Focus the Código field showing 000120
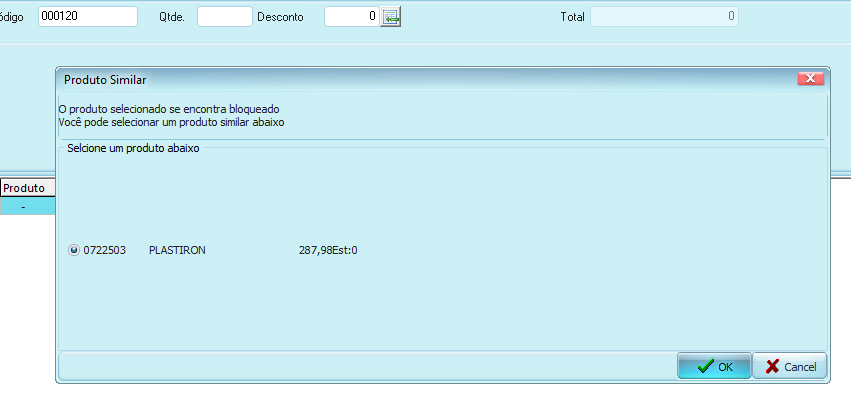The height and width of the screenshot is (394, 851). point(88,16)
